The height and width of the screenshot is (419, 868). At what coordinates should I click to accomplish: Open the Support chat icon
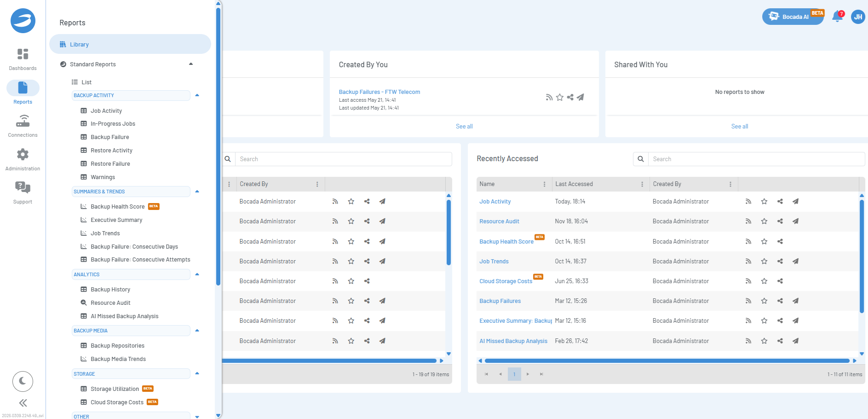[x=23, y=192]
